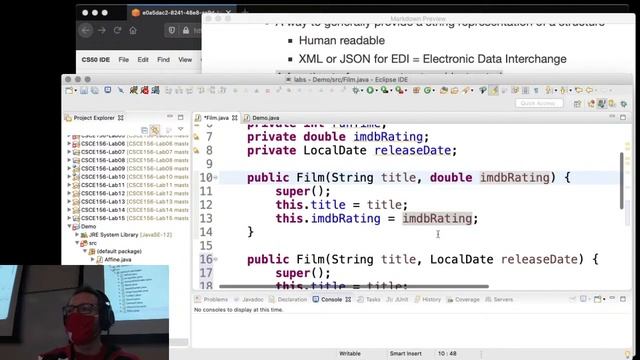
Task: Expand the Affine.java node
Action: tap(93, 260)
